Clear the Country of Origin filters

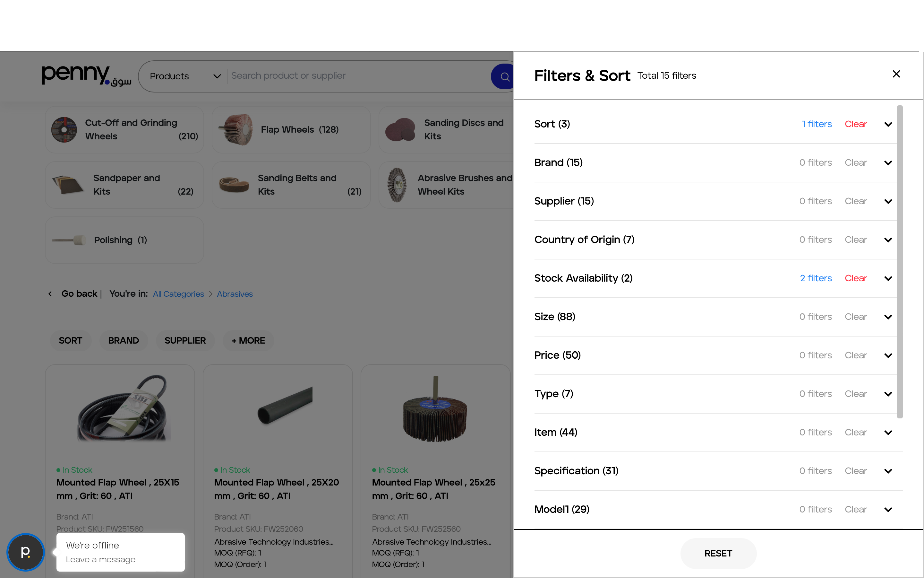(x=856, y=240)
